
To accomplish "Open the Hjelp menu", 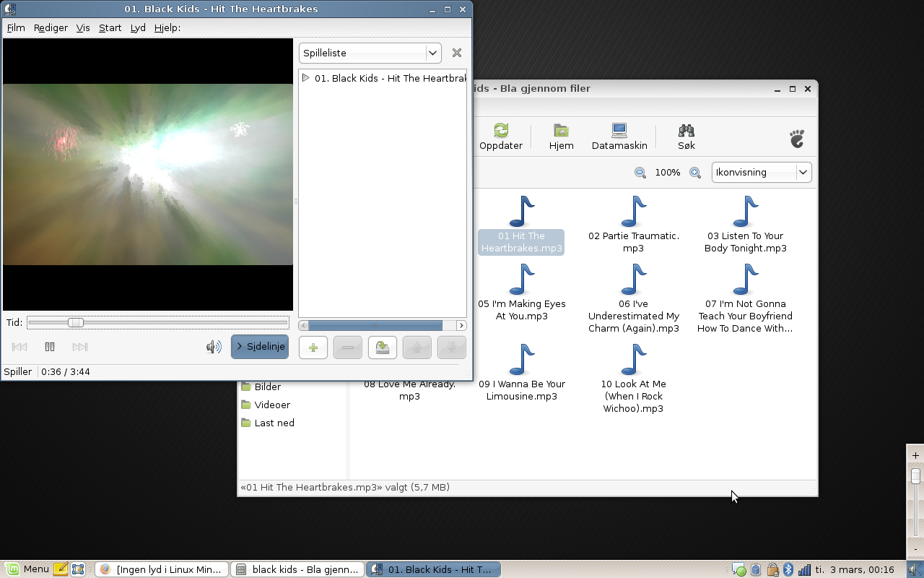I will [167, 27].
